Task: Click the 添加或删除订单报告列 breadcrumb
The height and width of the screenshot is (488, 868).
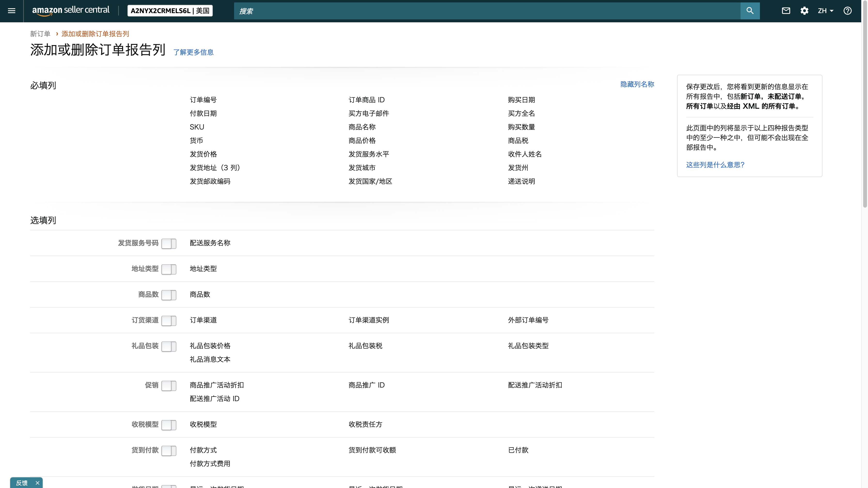Action: point(95,34)
